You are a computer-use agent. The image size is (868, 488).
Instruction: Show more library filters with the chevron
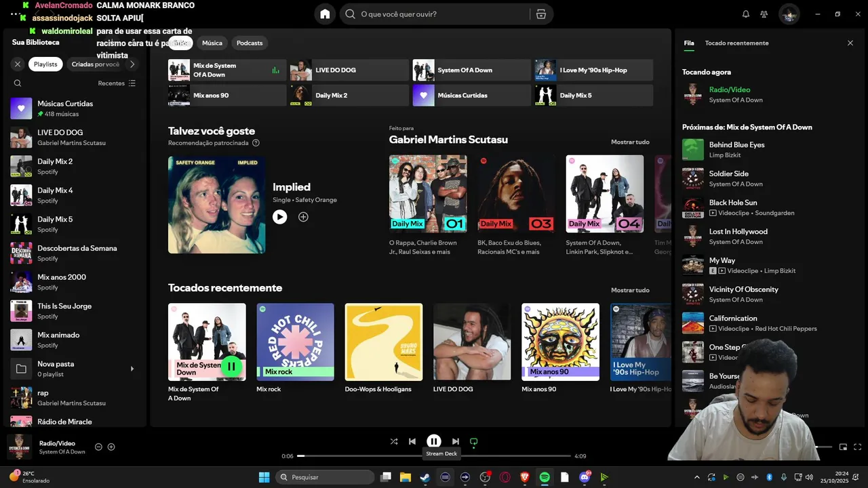[132, 64]
